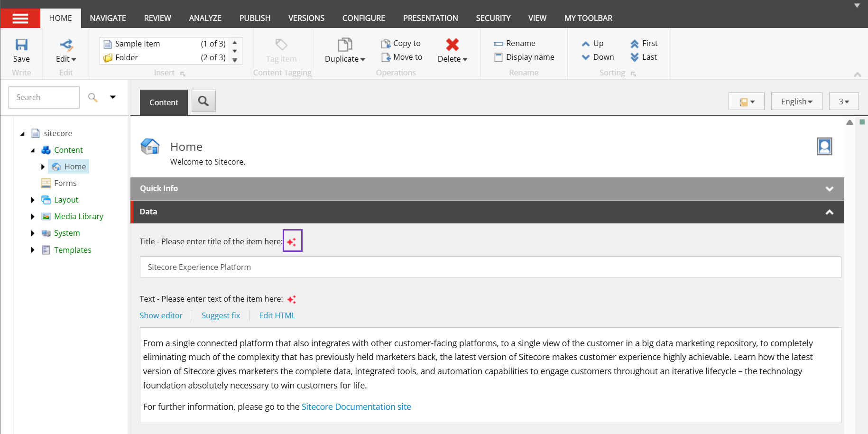Open the Sitecore Documentation site link
The image size is (868, 434).
point(356,407)
